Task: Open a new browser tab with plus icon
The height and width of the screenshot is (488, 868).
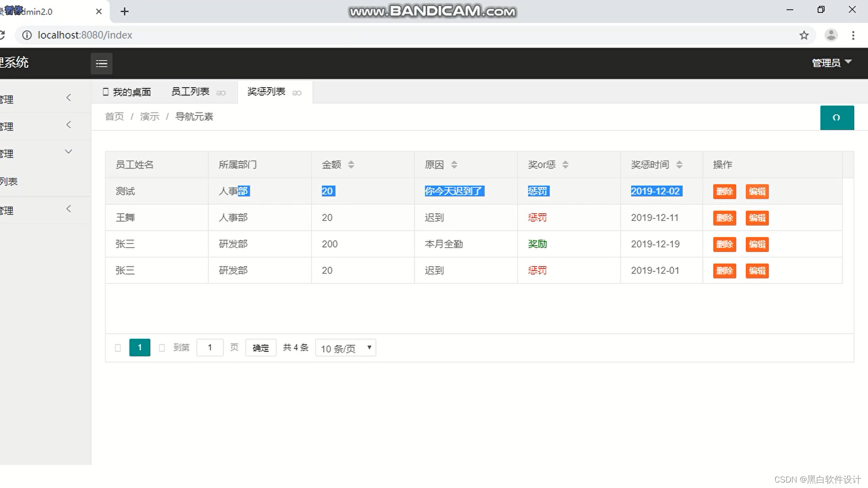Action: click(x=125, y=11)
